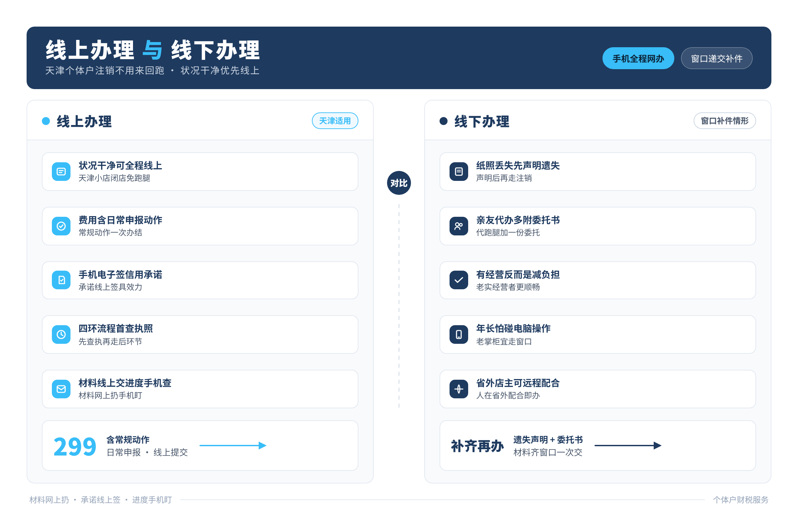Viewport: 798px width, 532px height.
Task: Open the 有经营反而是减负担 card title
Action: [x=518, y=275]
